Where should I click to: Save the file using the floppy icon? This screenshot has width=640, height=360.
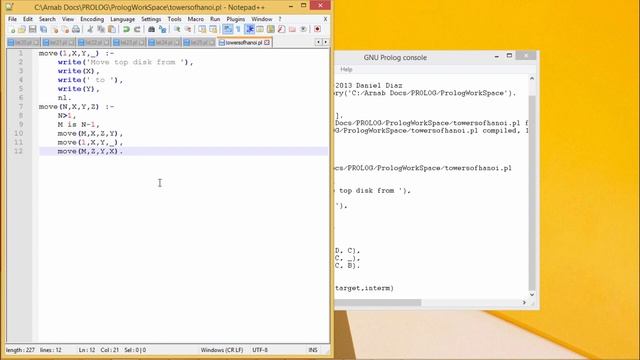coord(32,29)
